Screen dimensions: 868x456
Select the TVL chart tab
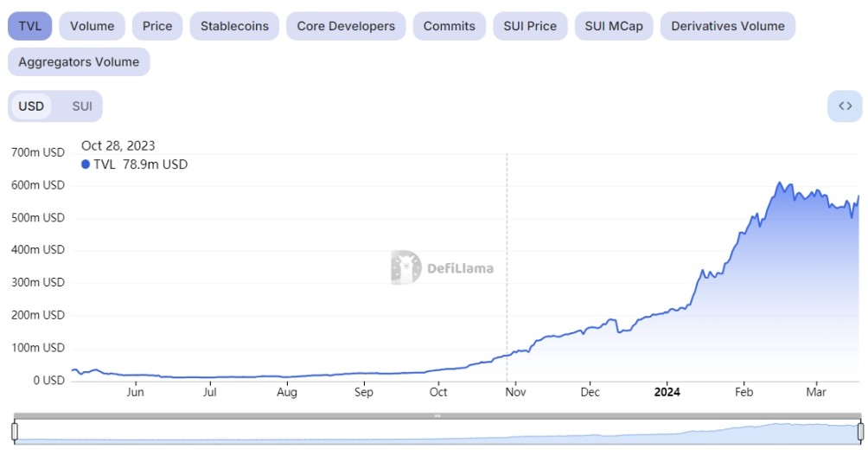point(30,26)
